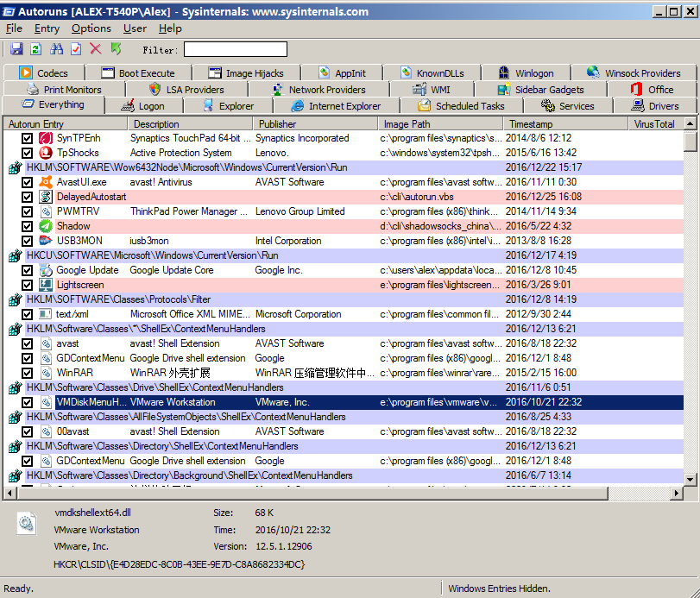Viewport: 700px width, 598px height.
Task: Open the Entry menu
Action: coord(47,28)
